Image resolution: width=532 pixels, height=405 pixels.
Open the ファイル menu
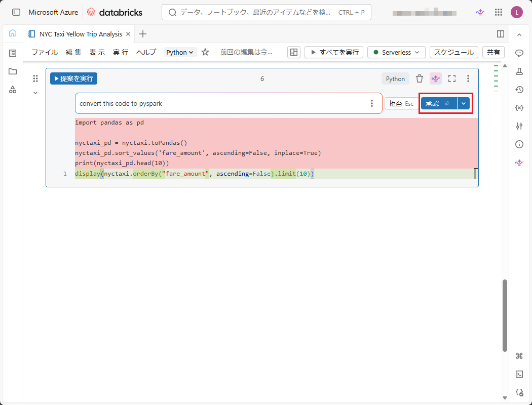pyautogui.click(x=45, y=52)
